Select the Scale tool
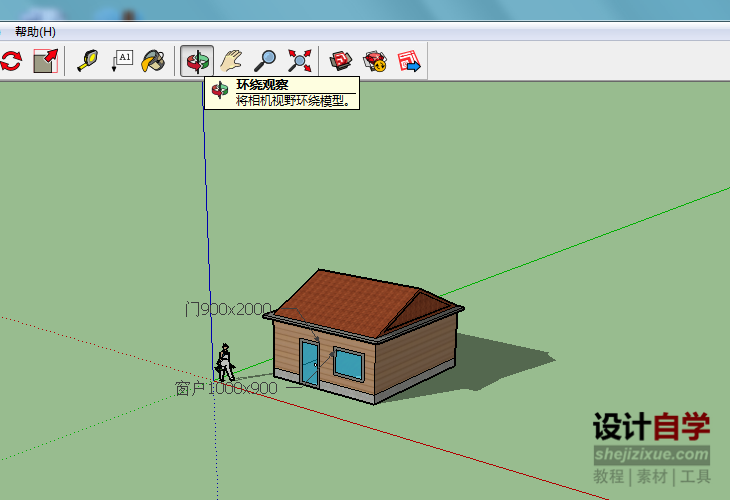Screen dimensions: 730x500 45,61
